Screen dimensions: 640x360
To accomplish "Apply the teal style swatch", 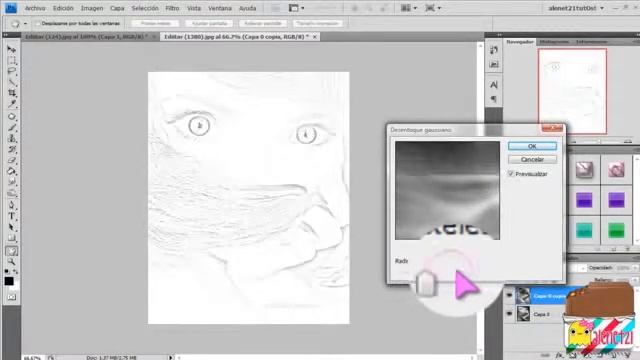I will pos(584,231).
